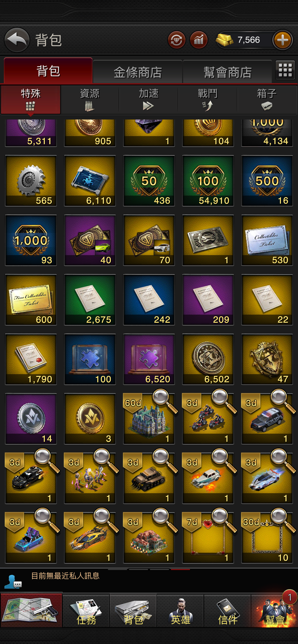298x644 pixels.
Task: Tap the back arrow button
Action: [17, 40]
